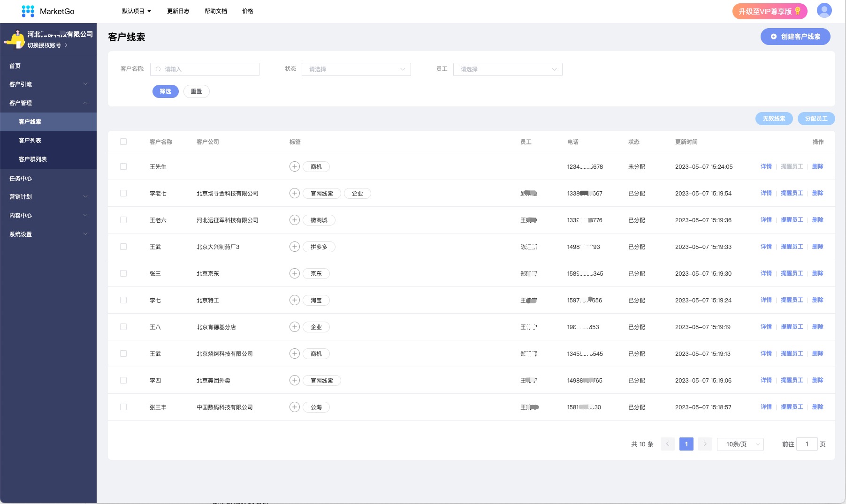Screen dimensions: 846x504
Task: Tick the select-all checkbox in table header
Action: pyautogui.click(x=123, y=142)
